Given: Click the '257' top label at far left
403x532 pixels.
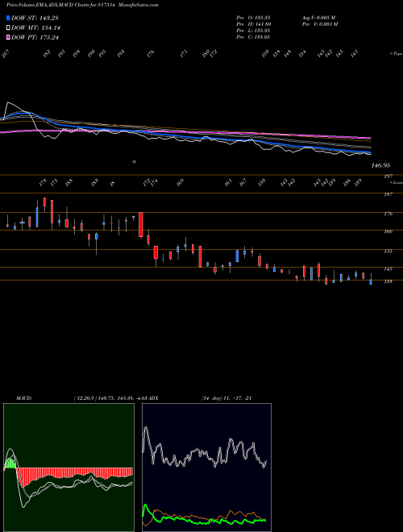Looking at the screenshot, I should click(x=6, y=54).
